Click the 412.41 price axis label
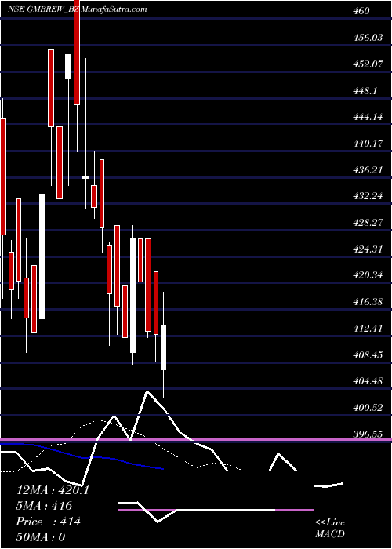392x549 pixels. coord(368,329)
